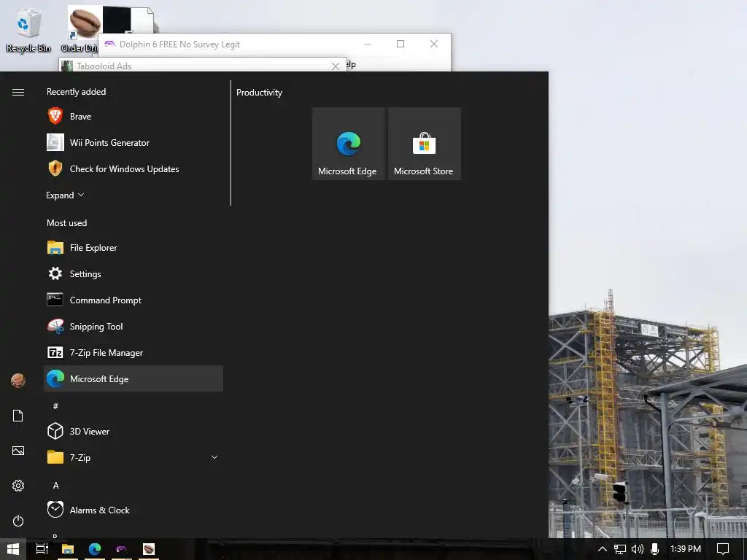Open File Explorer from the taskbar
The image size is (747, 560).
click(x=68, y=549)
